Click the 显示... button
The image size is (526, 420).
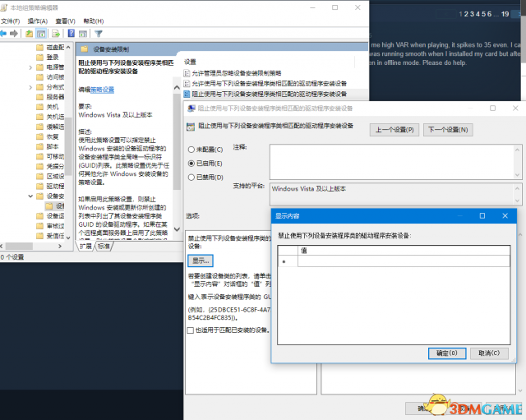click(x=201, y=261)
